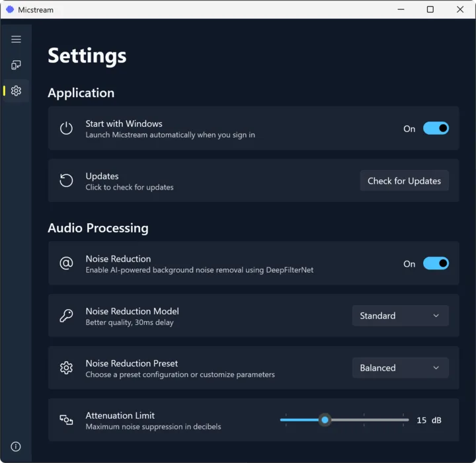Toggle Start with Windows switch off

point(436,128)
